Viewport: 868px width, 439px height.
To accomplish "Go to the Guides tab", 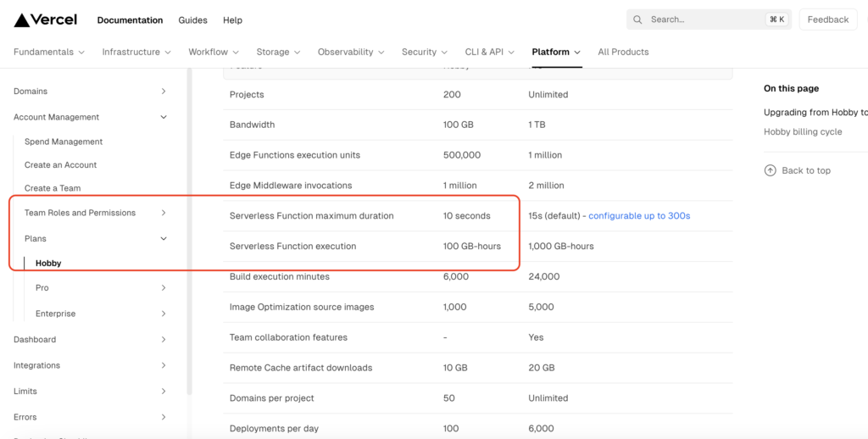I will tap(192, 19).
